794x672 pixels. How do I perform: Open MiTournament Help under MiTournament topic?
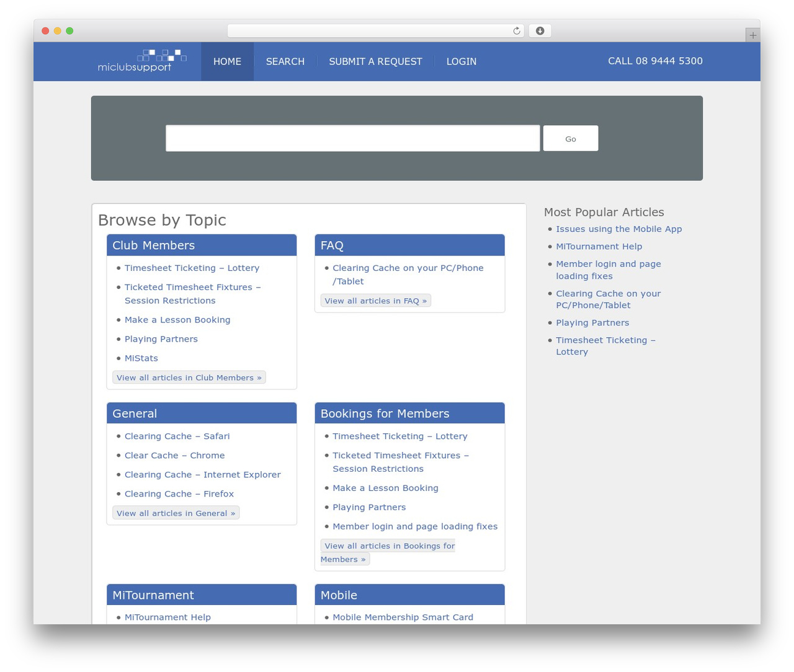click(167, 617)
